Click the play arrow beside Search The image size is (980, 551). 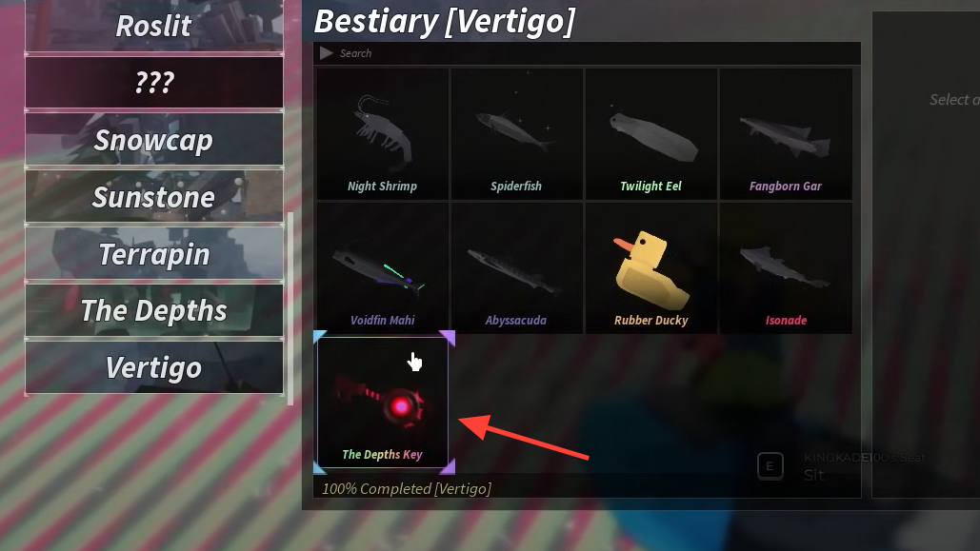tap(327, 53)
